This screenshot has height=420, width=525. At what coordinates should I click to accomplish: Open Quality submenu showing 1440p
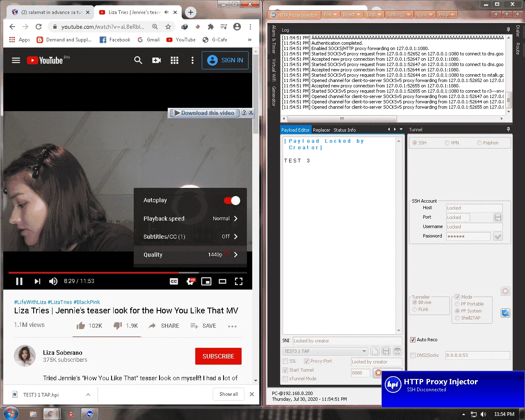coord(190,255)
